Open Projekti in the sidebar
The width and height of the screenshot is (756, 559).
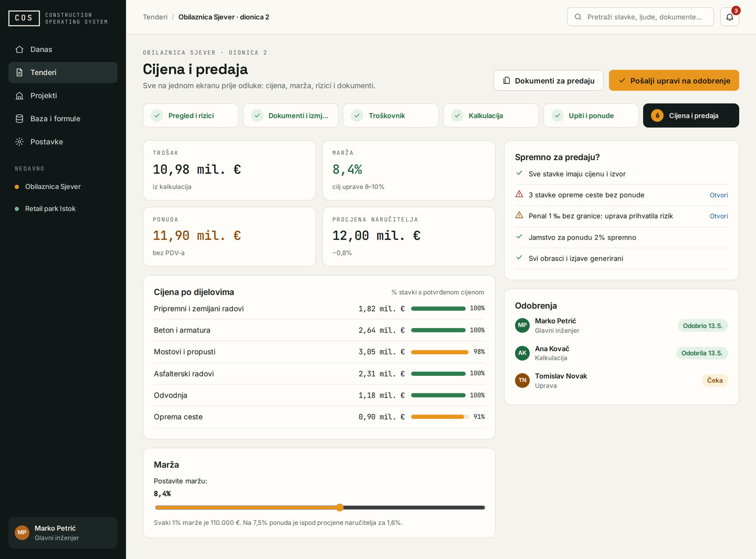(63, 96)
